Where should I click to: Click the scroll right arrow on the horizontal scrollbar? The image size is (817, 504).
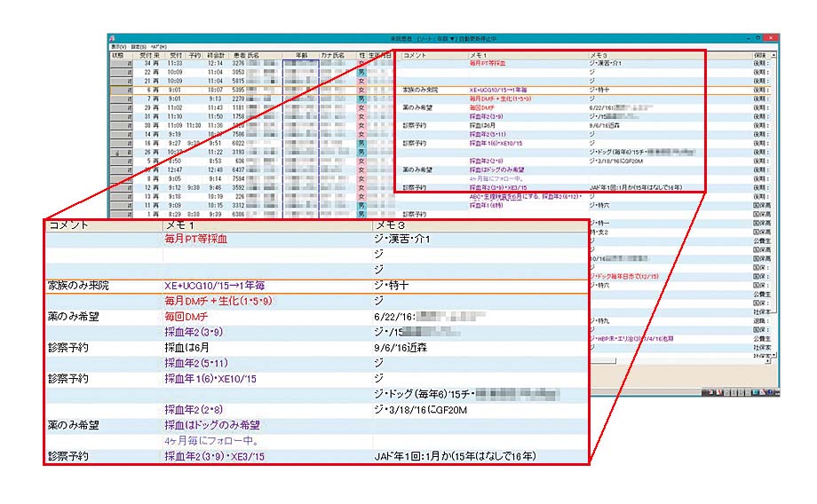[768, 362]
